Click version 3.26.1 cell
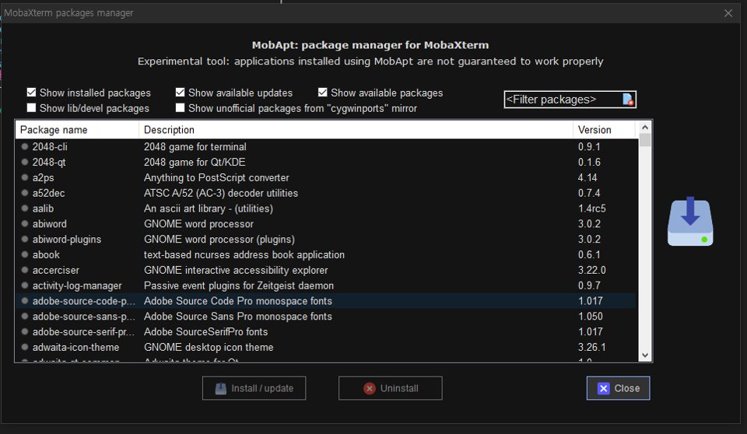The height and width of the screenshot is (434, 747). point(592,347)
